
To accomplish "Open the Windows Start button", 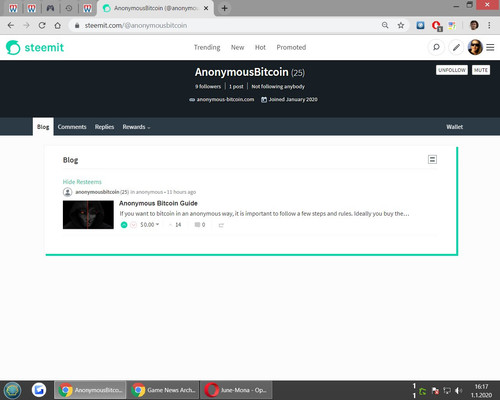I will [12, 390].
